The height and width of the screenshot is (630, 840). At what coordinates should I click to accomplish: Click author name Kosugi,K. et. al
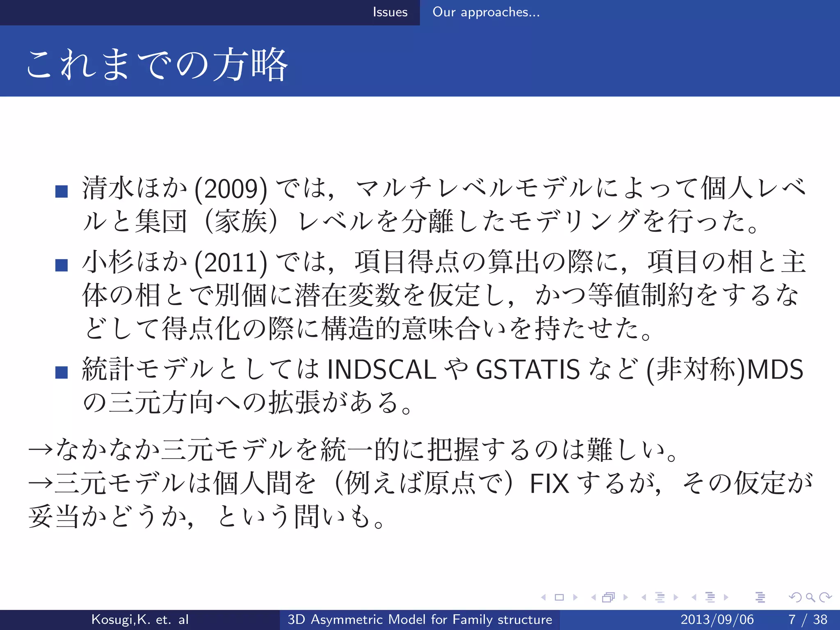(140, 619)
